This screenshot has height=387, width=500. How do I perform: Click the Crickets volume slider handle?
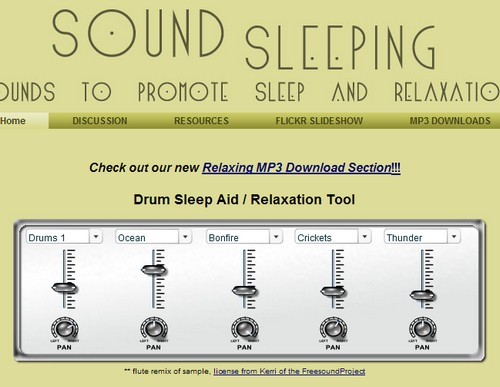click(x=333, y=292)
